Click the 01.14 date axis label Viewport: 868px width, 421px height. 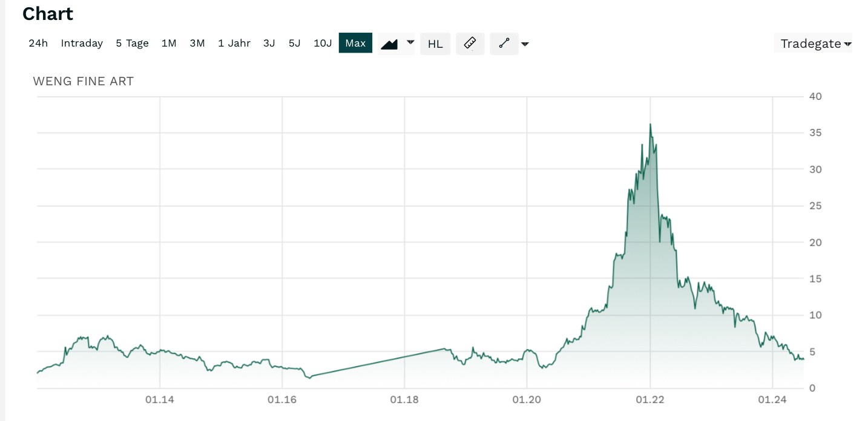click(160, 400)
